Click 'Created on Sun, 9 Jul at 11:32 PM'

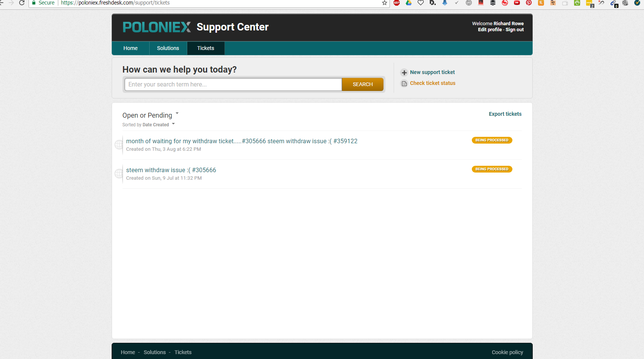(164, 178)
